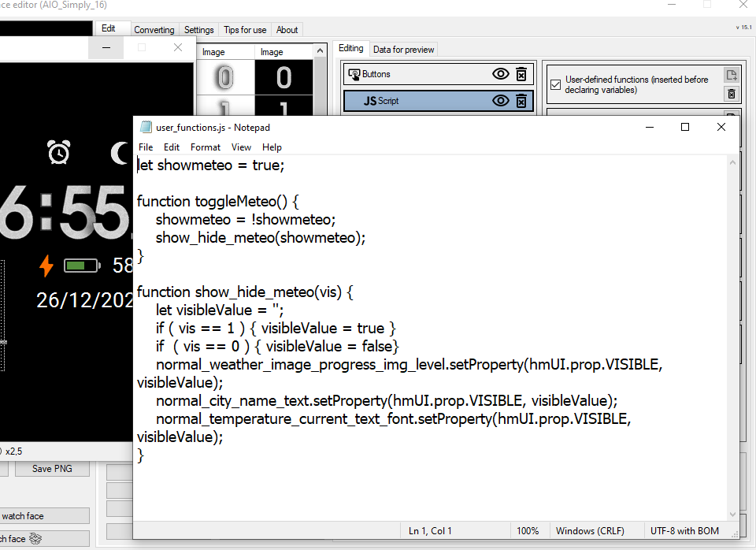Open Notepad Edit menu

pyautogui.click(x=171, y=147)
